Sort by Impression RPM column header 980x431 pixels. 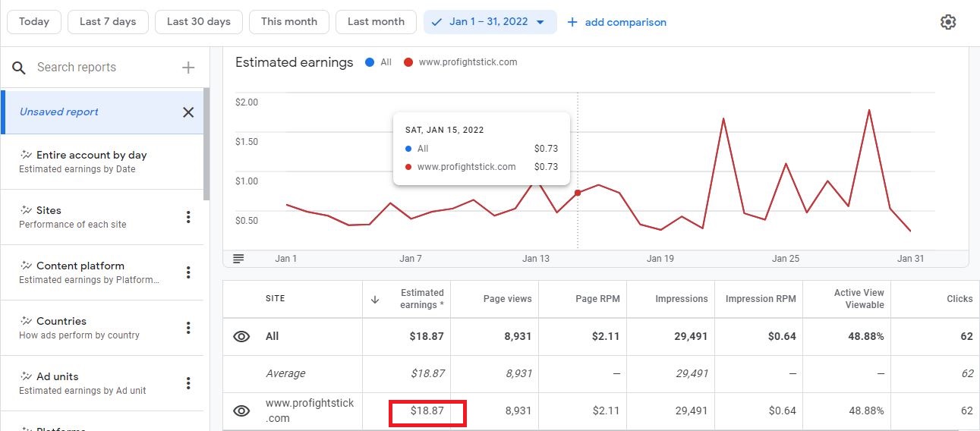[x=761, y=299]
